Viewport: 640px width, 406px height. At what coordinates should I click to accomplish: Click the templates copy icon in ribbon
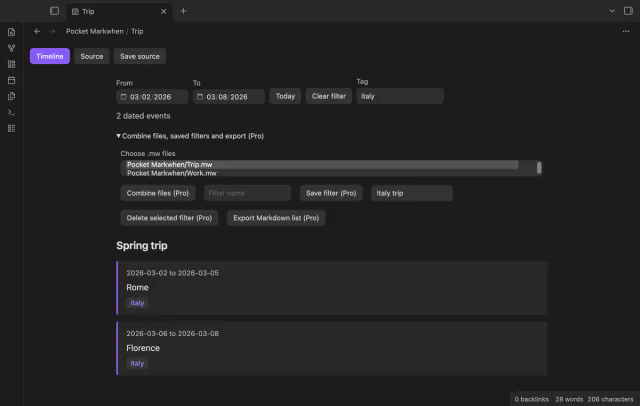(x=11, y=96)
